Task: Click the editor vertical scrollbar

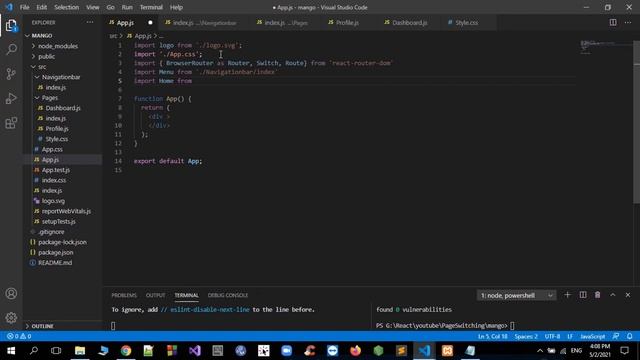Action: [x=636, y=122]
